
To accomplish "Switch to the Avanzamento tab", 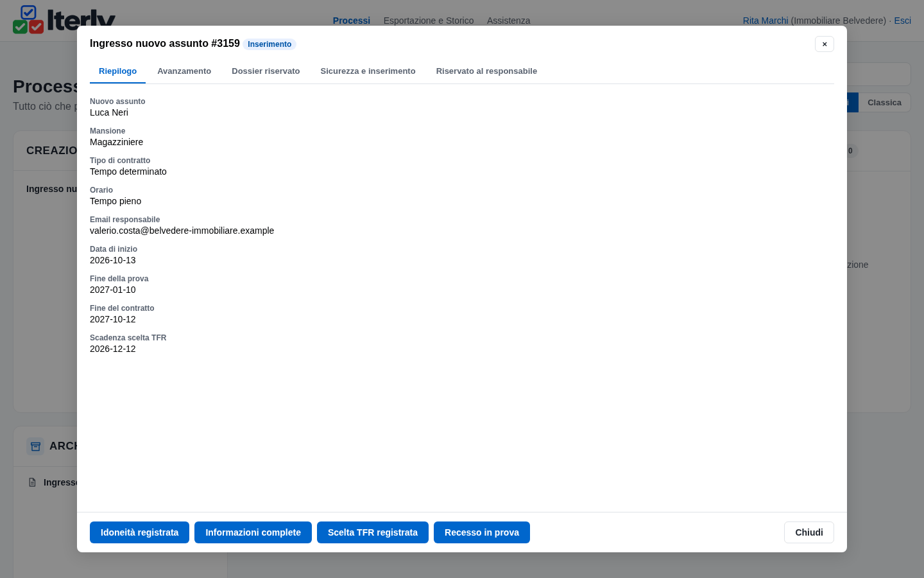I will 184,71.
